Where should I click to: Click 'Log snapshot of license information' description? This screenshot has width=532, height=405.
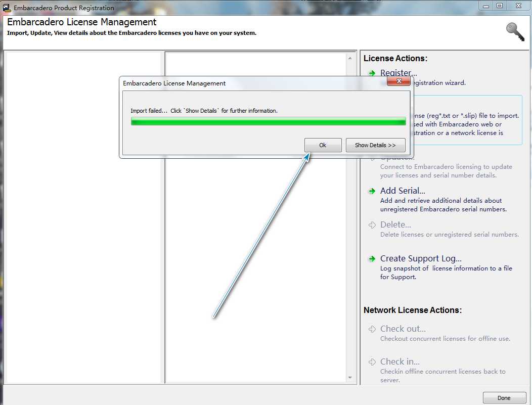point(446,273)
